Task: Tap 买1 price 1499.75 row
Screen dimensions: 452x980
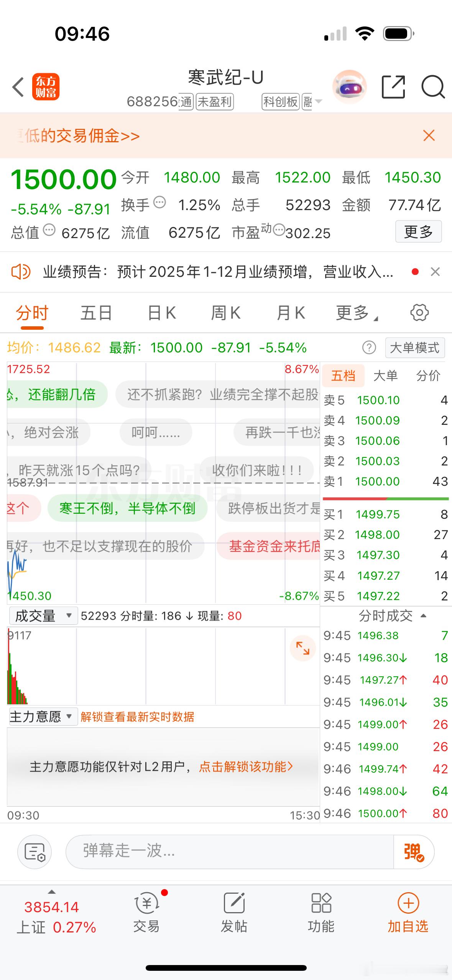Action: click(x=386, y=514)
